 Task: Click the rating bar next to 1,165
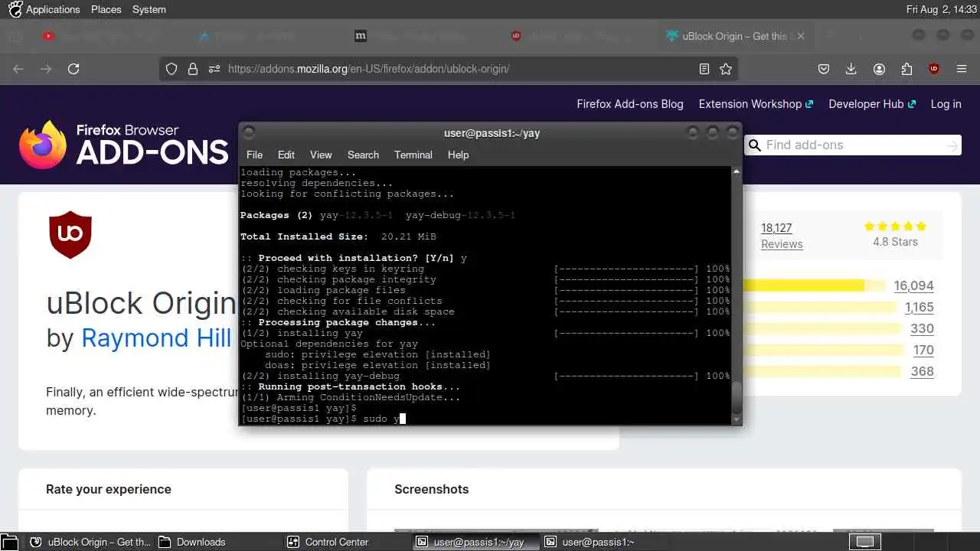point(819,307)
